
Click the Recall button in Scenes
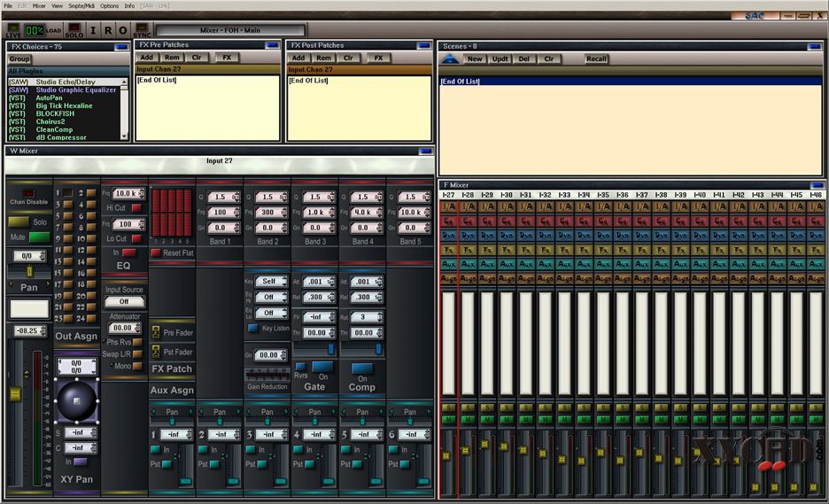[x=596, y=59]
